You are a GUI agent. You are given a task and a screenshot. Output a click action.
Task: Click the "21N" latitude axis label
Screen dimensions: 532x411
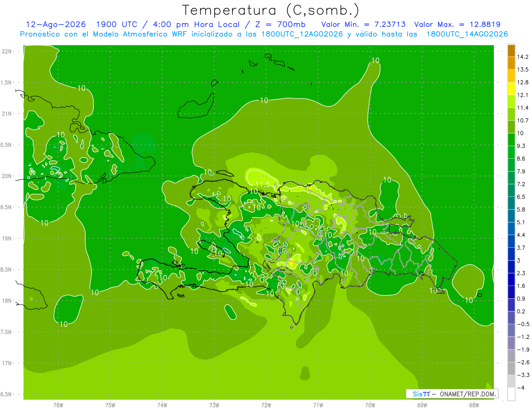(7, 114)
